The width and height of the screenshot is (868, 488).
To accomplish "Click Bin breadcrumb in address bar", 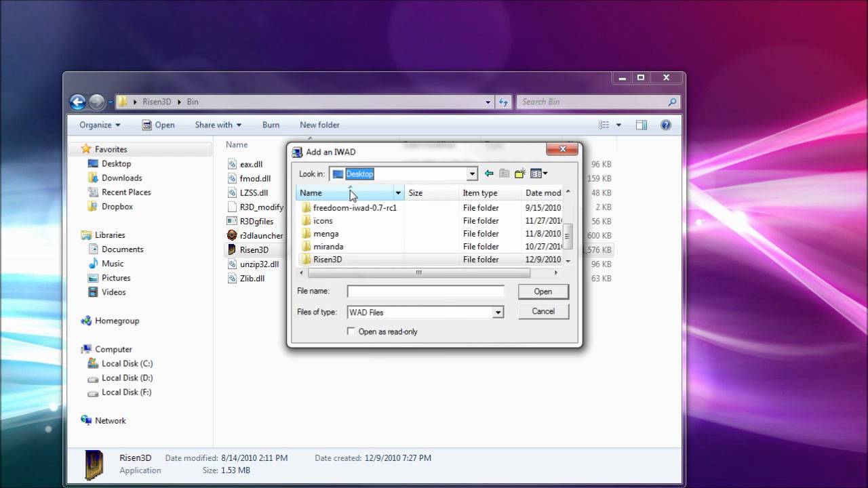I will 193,102.
